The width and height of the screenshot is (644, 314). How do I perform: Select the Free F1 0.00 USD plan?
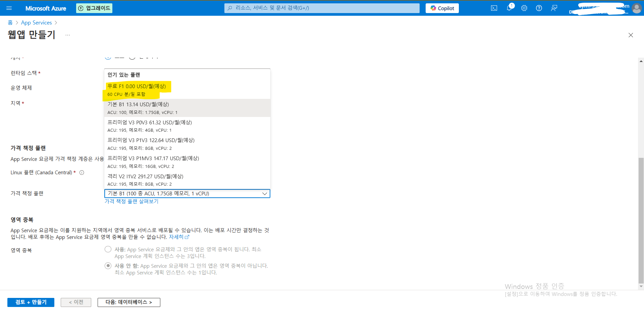pyautogui.click(x=187, y=90)
